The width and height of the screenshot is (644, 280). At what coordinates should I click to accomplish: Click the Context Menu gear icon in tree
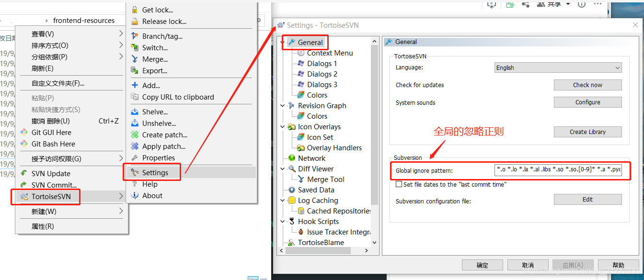[x=301, y=53]
